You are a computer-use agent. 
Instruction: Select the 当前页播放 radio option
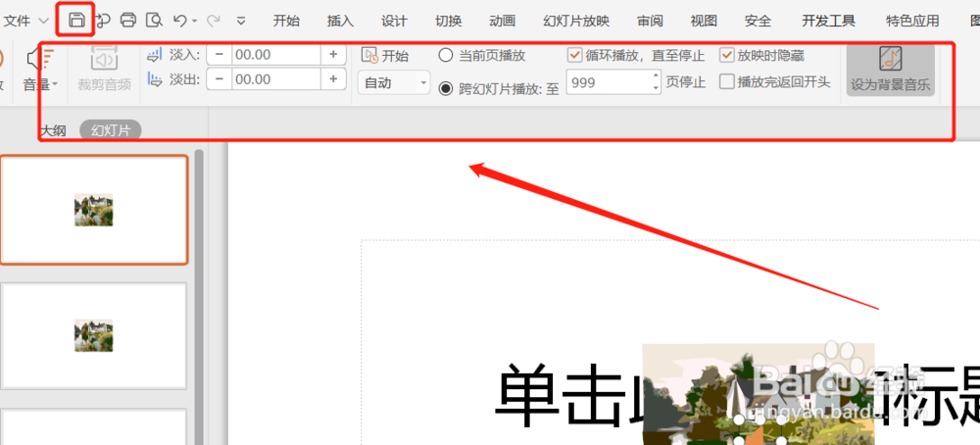(445, 56)
